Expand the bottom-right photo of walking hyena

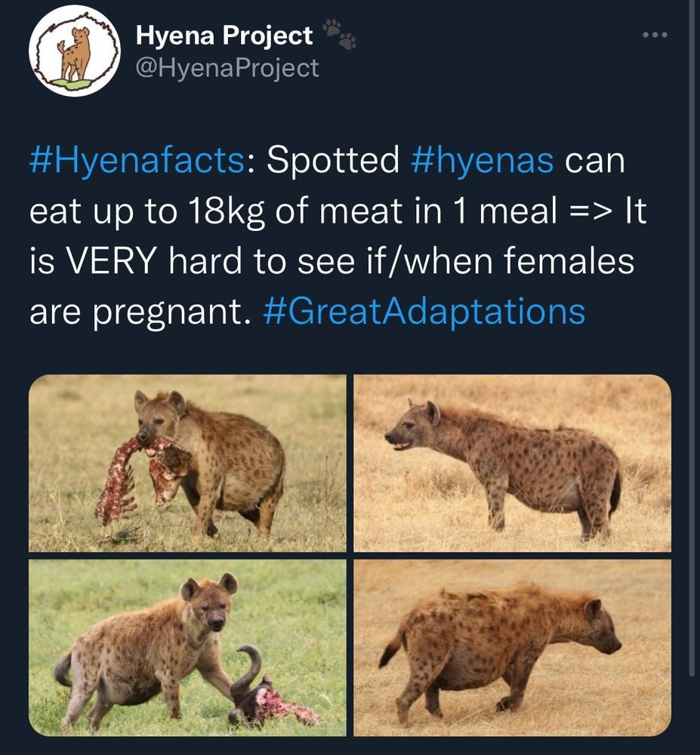tap(512, 648)
